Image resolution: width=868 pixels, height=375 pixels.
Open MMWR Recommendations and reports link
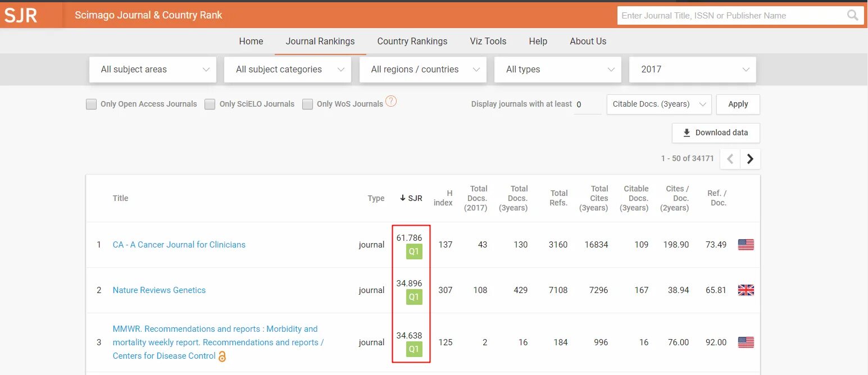[219, 342]
